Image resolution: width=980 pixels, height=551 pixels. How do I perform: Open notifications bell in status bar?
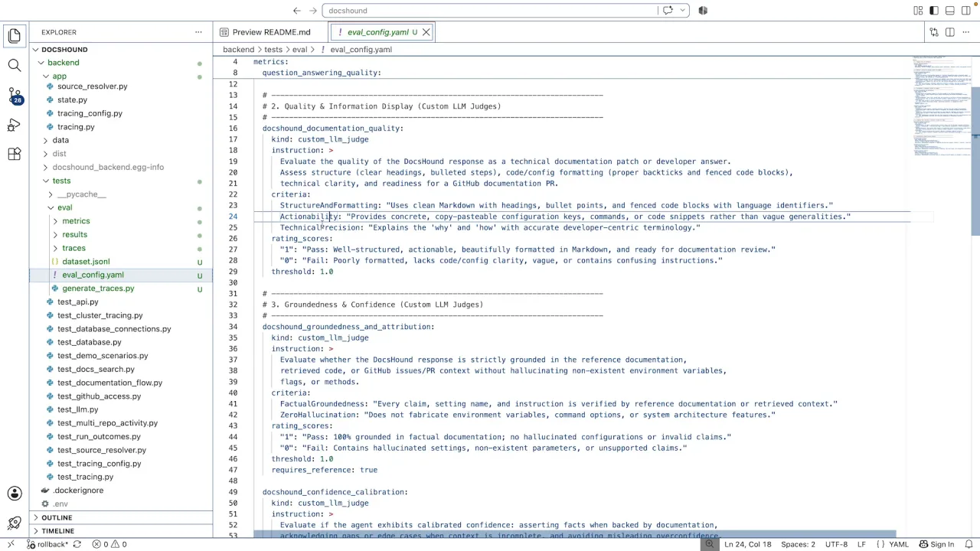(x=967, y=544)
